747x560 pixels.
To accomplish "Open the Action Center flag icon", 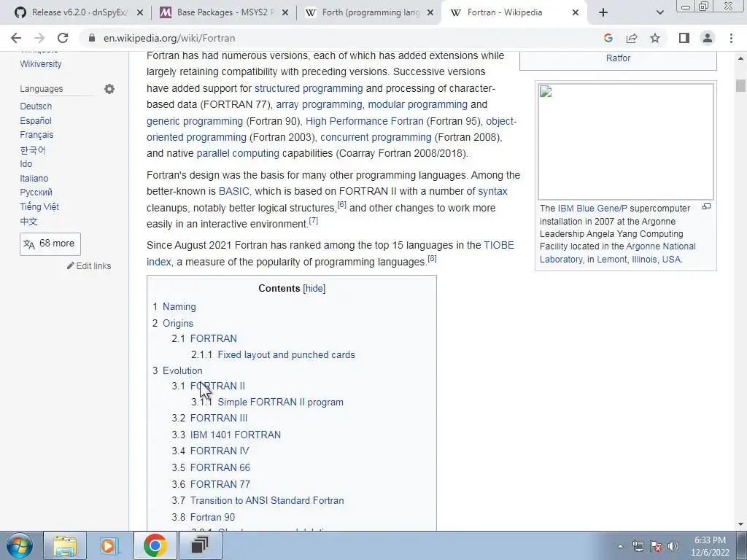I will [x=656, y=546].
